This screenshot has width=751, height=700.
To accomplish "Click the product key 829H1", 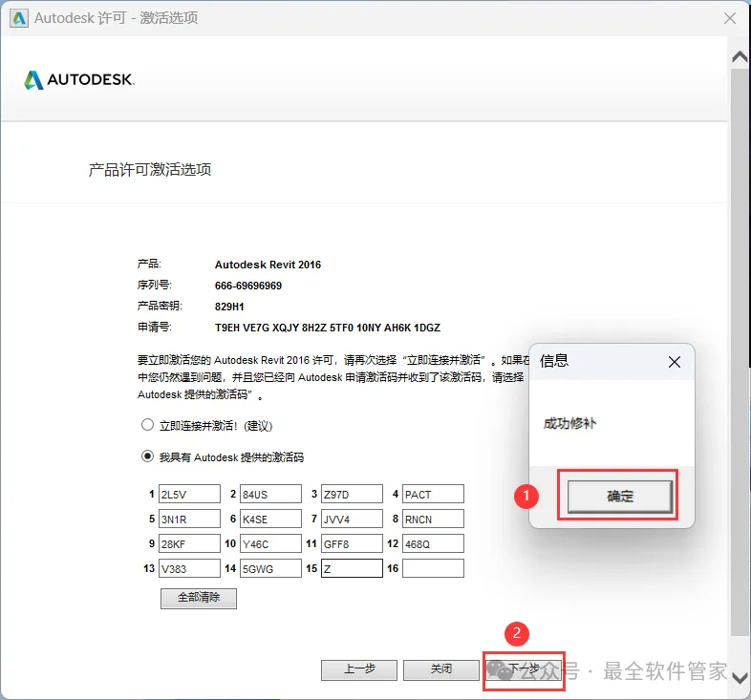I will (x=229, y=307).
